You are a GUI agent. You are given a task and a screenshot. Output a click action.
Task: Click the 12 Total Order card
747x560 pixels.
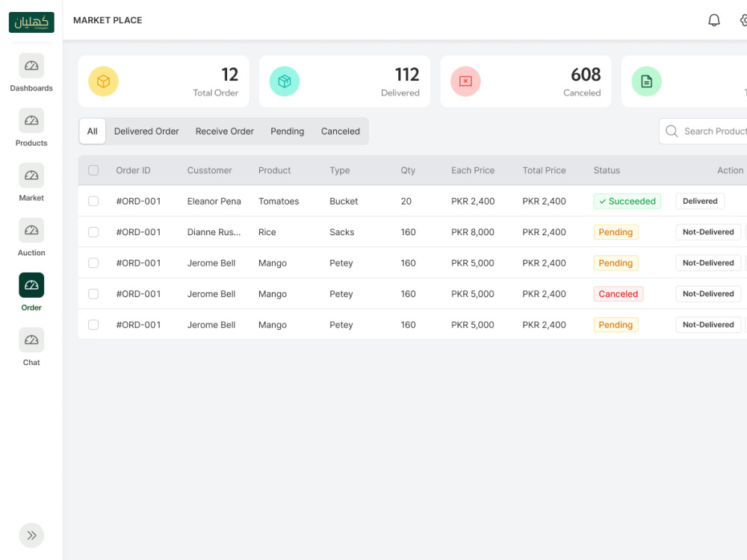(164, 81)
